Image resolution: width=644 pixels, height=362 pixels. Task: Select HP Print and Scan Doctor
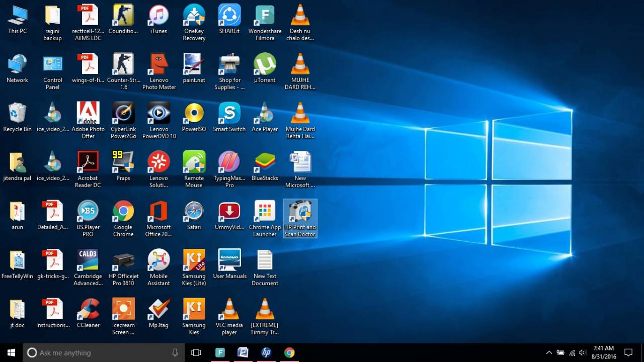coord(300,219)
